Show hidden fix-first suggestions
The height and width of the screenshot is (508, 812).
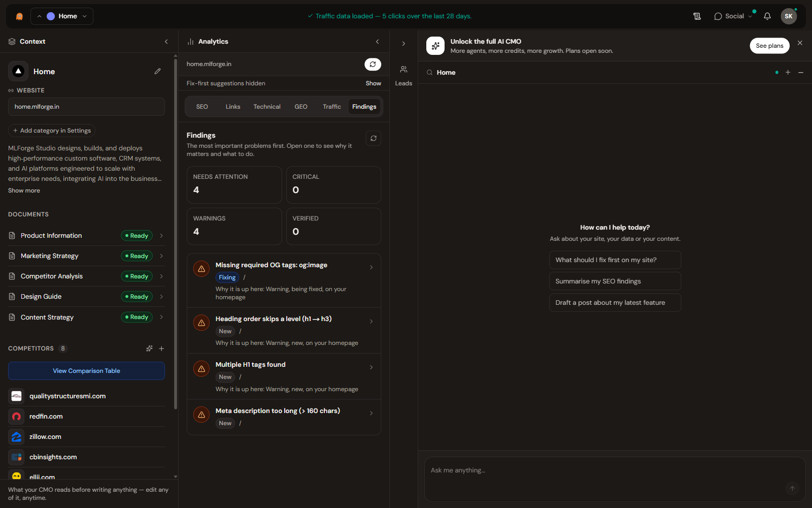tap(374, 83)
